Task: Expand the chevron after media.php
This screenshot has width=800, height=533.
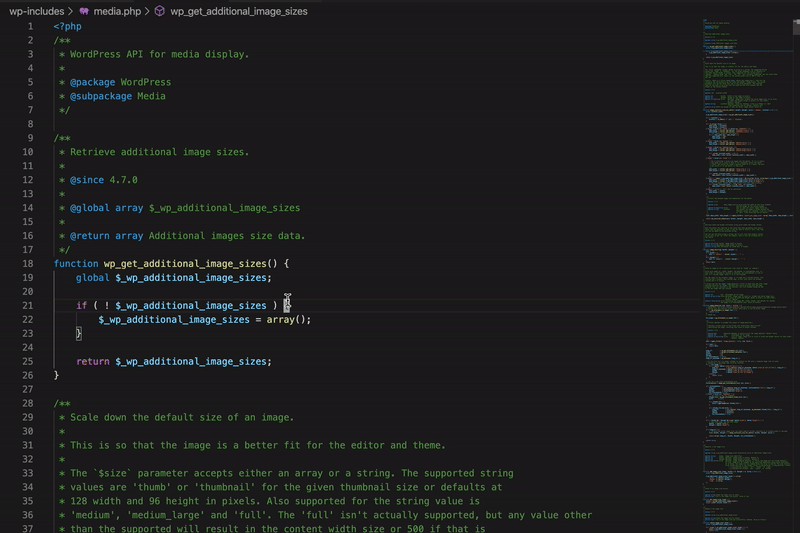Action: [147, 11]
